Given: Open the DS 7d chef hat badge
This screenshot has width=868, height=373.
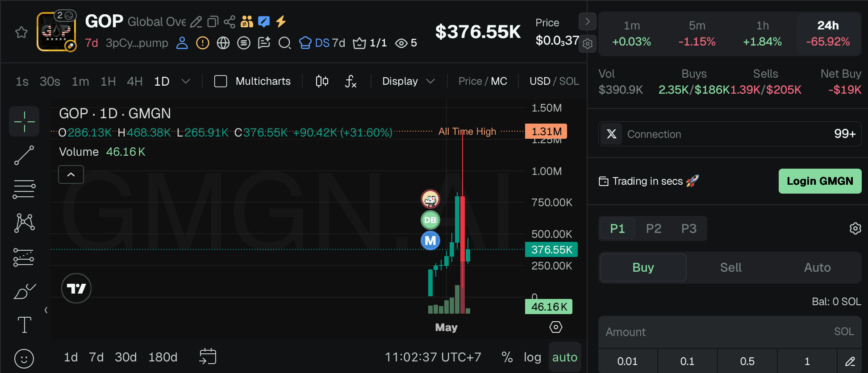Looking at the screenshot, I should (x=322, y=43).
